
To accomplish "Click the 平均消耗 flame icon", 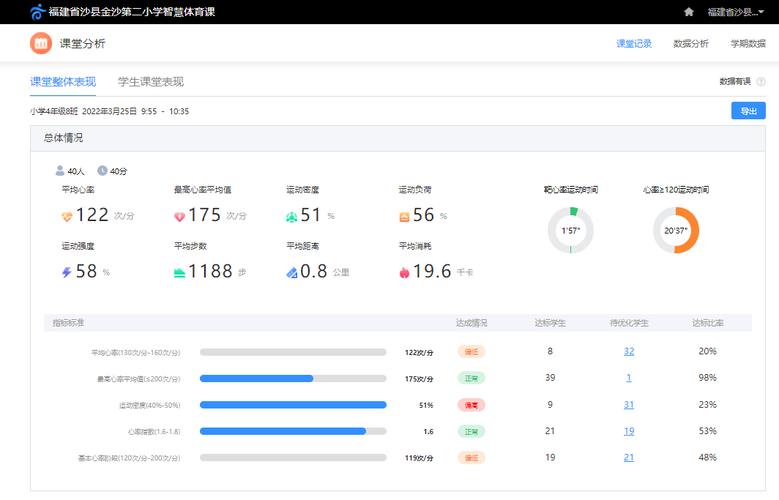I will coord(404,272).
